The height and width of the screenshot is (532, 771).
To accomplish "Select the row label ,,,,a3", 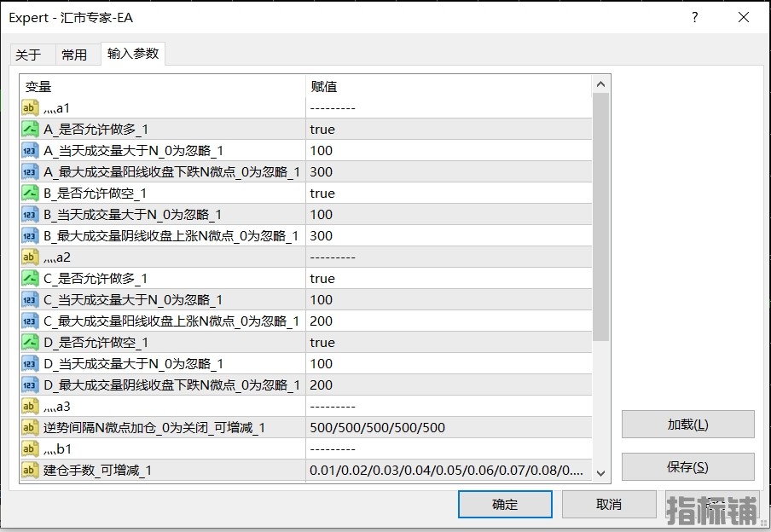I will coord(57,407).
